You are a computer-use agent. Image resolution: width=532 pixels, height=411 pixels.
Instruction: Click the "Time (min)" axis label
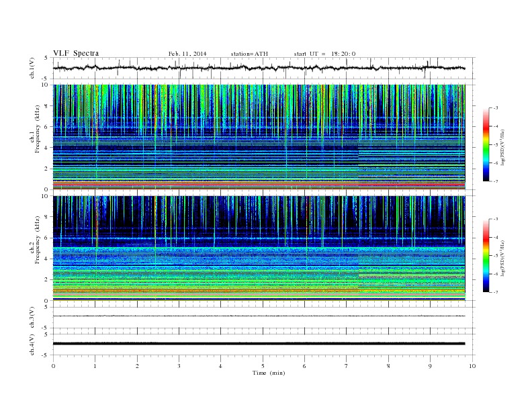pyautogui.click(x=269, y=373)
